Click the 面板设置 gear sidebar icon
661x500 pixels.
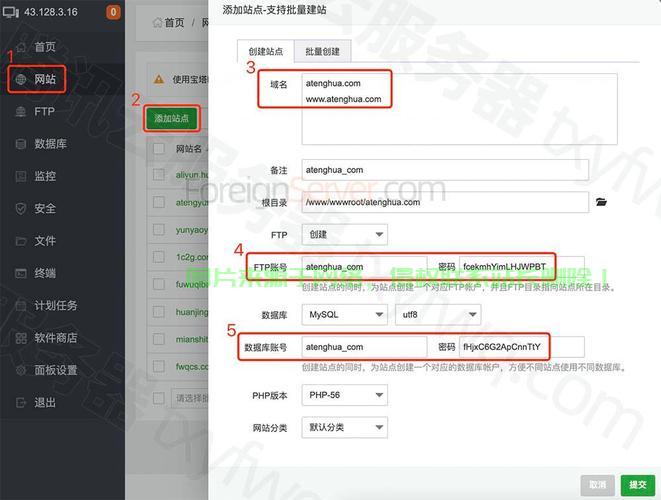[x=21, y=370]
